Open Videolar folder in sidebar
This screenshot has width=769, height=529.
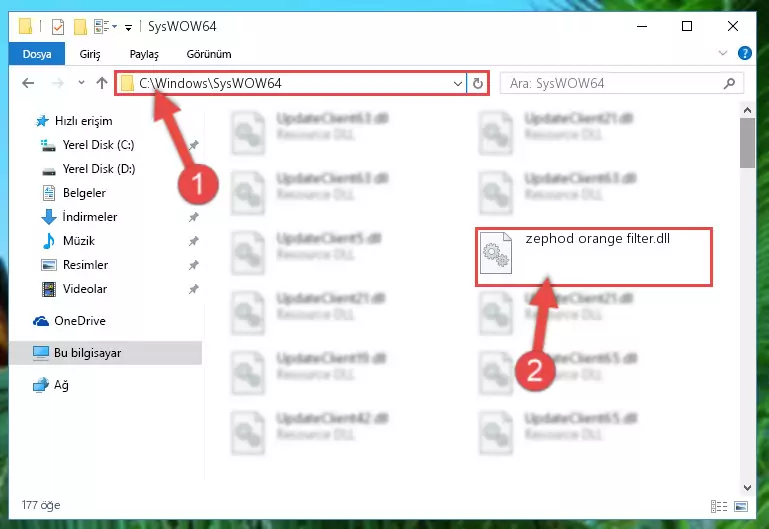85,289
